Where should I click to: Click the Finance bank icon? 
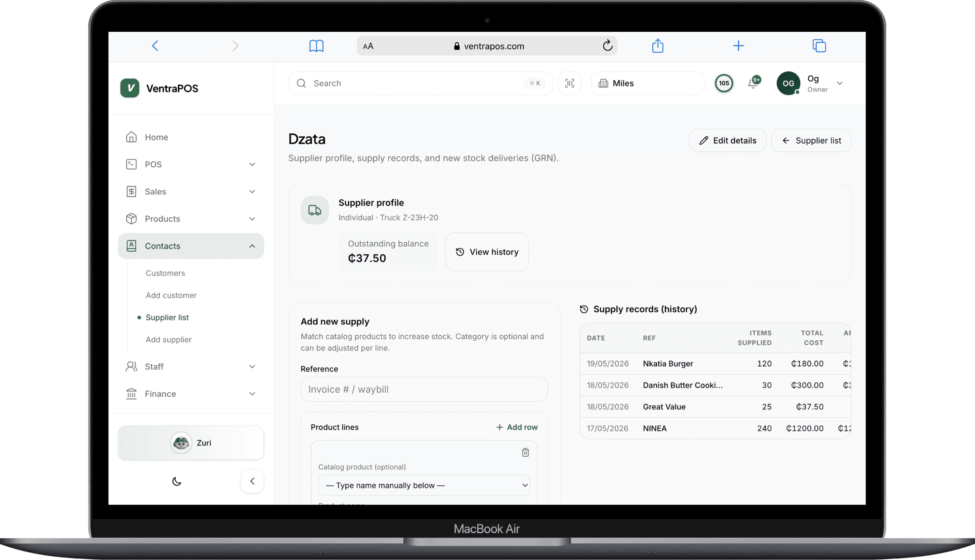131,393
